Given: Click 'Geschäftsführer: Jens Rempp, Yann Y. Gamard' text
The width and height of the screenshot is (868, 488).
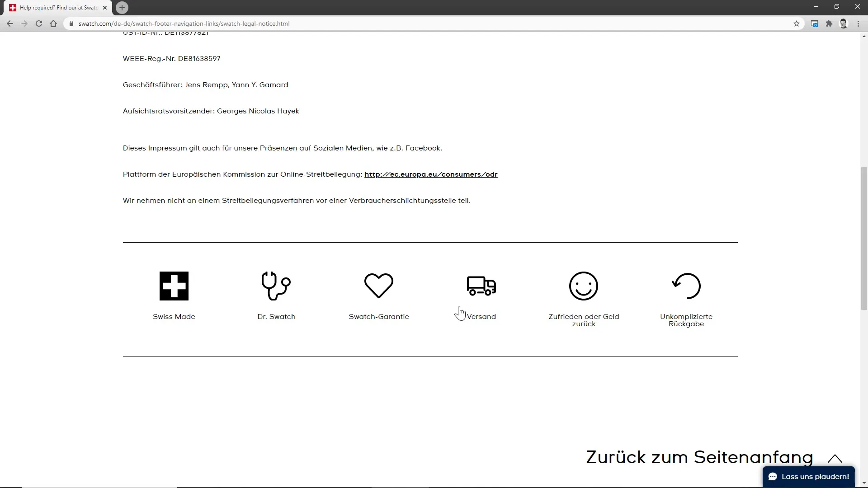Looking at the screenshot, I should point(205,85).
